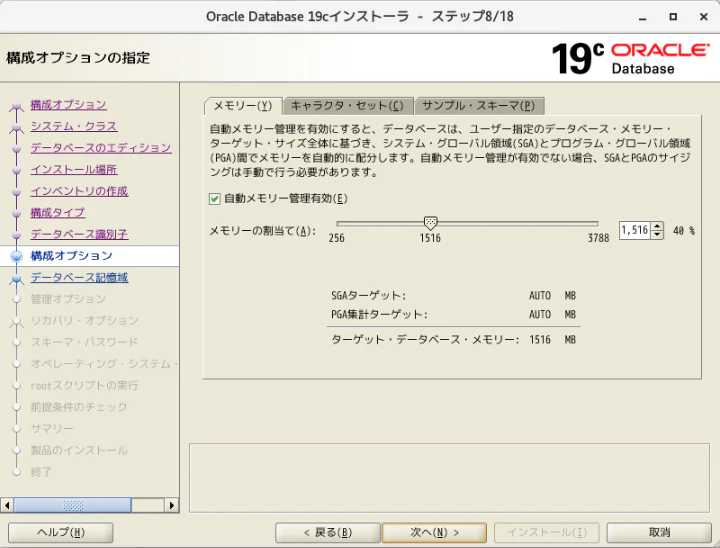
Task: Maximize the installer window
Action: point(673,17)
